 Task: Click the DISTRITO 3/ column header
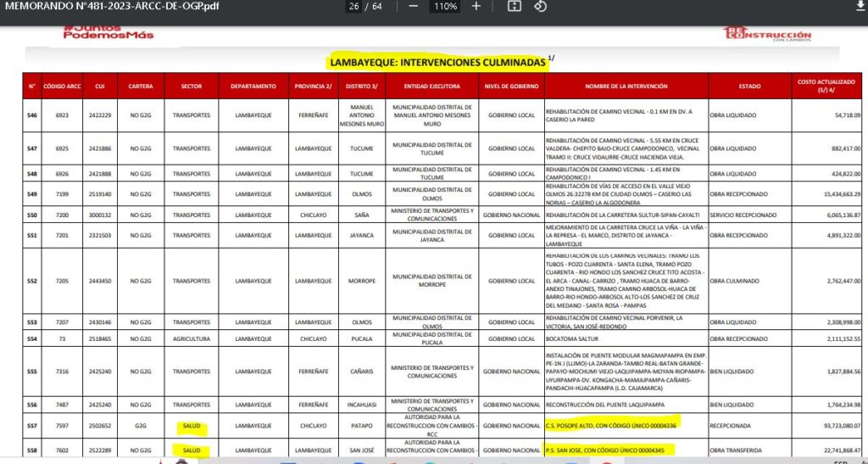[362, 87]
